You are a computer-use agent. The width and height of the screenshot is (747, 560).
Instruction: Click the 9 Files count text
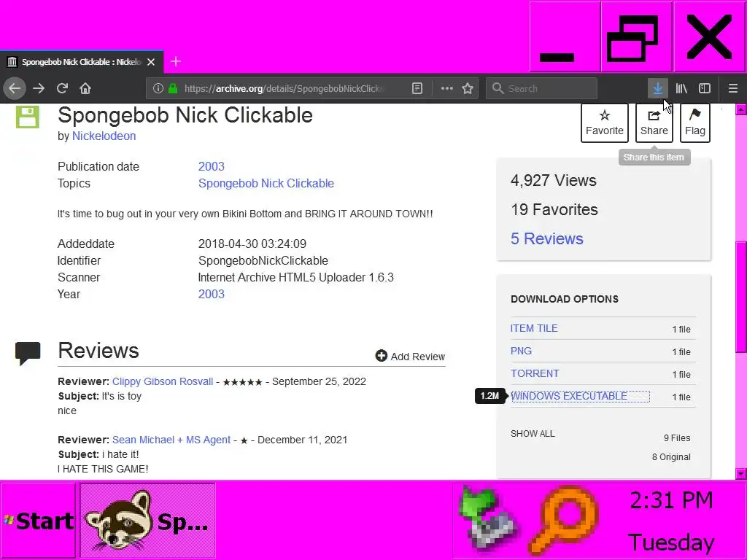pyautogui.click(x=677, y=438)
